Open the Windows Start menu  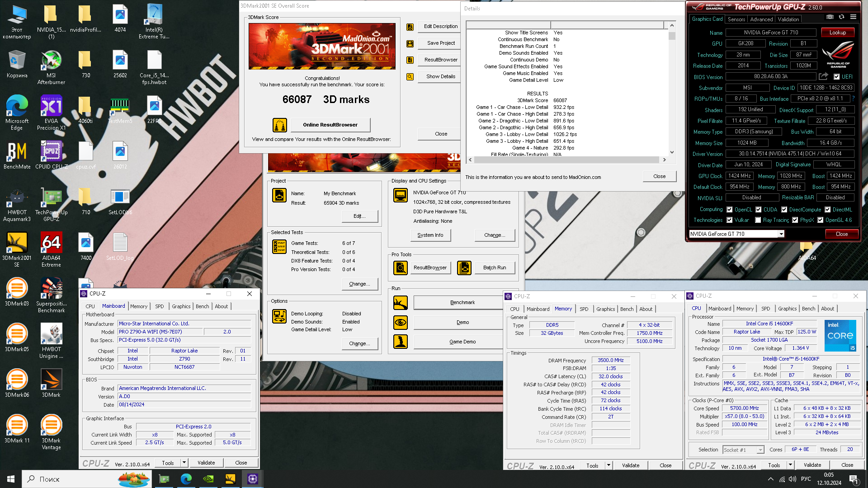click(x=11, y=479)
